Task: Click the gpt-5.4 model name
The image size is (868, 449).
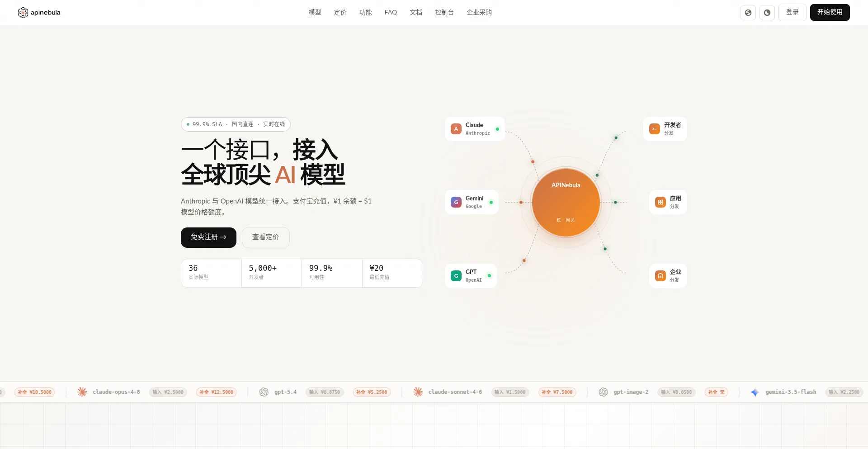Action: tap(285, 392)
